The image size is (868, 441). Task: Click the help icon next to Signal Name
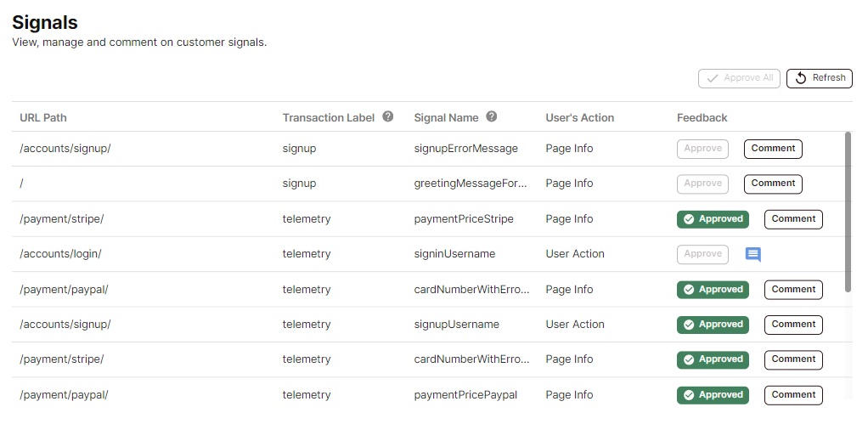point(492,117)
